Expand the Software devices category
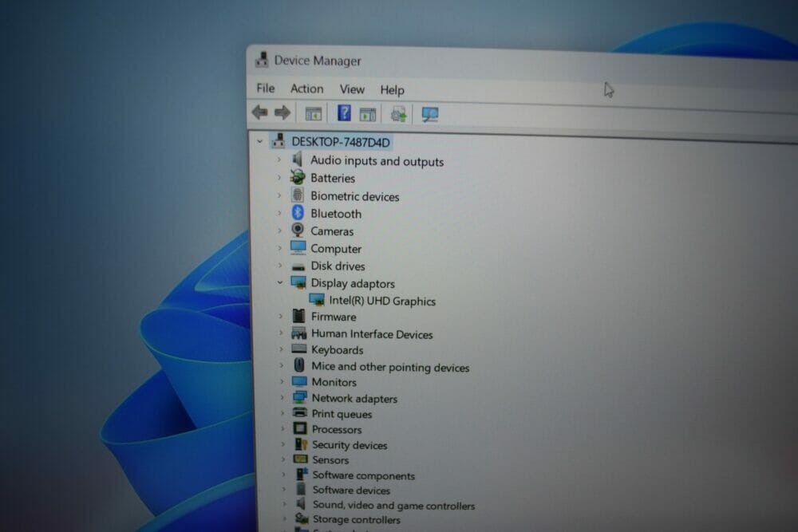 pos(285,489)
